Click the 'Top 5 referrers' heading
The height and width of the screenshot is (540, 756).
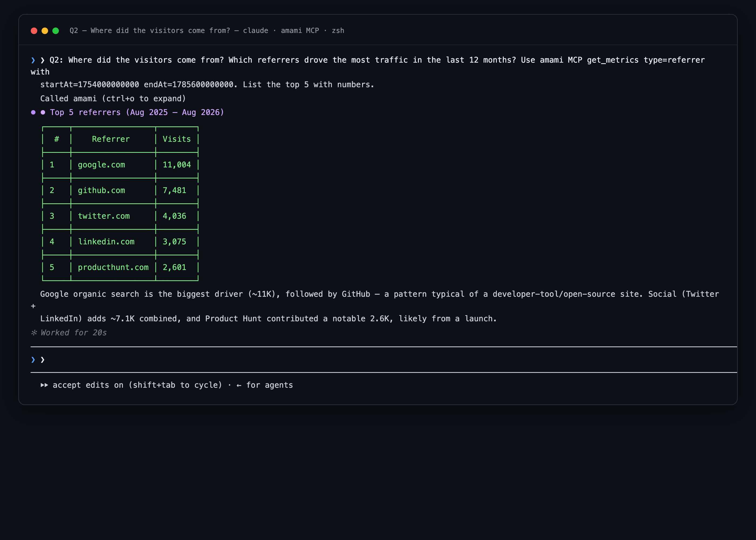tap(137, 112)
